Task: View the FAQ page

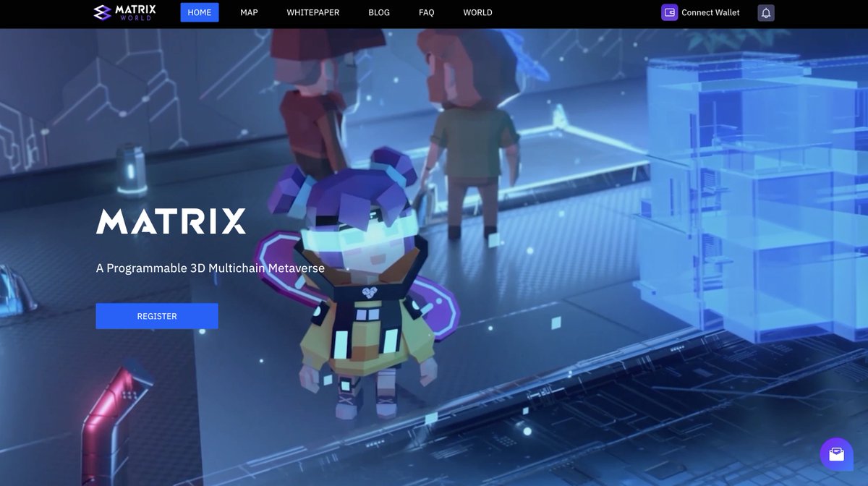Action: [x=427, y=12]
